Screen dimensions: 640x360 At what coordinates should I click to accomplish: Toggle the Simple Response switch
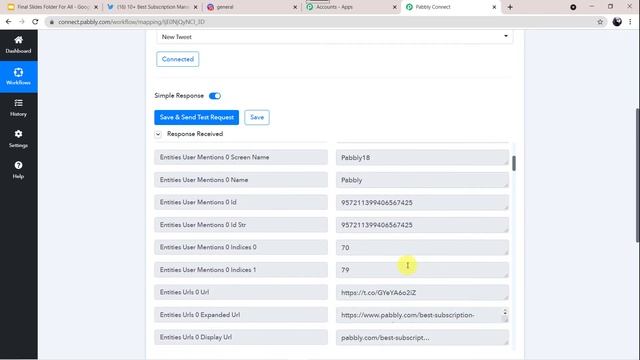pos(215,96)
